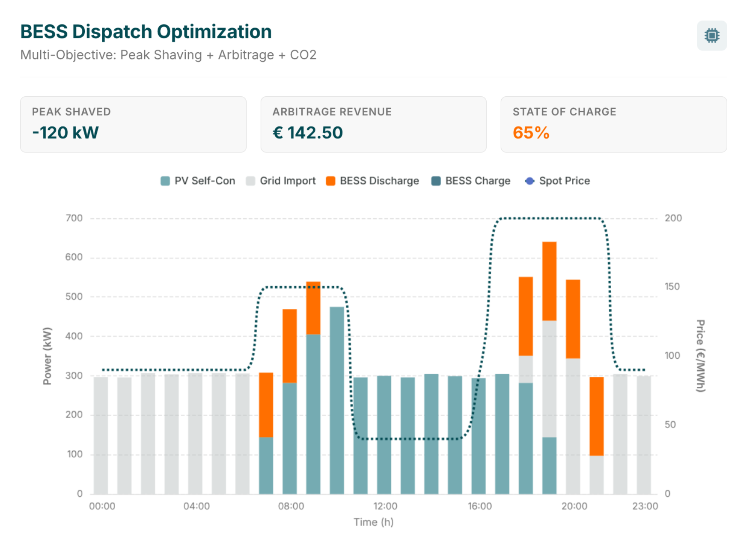The height and width of the screenshot is (560, 748).
Task: Click the BESS Dispatch Optimization title
Action: (146, 32)
